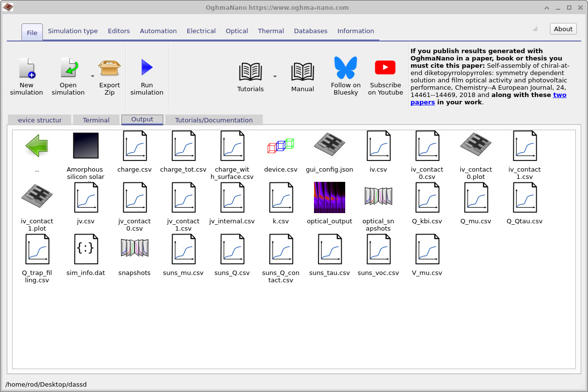This screenshot has height=392, width=588.
Task: Click the Amorphous silicon solar cell thumbnail
Action: 85,145
